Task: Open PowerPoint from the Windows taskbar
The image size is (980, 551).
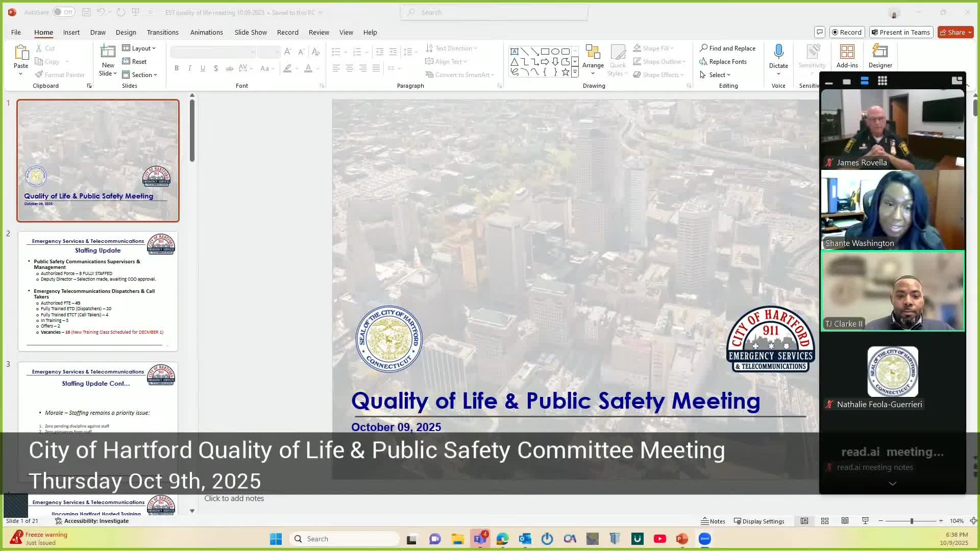Action: [x=682, y=539]
